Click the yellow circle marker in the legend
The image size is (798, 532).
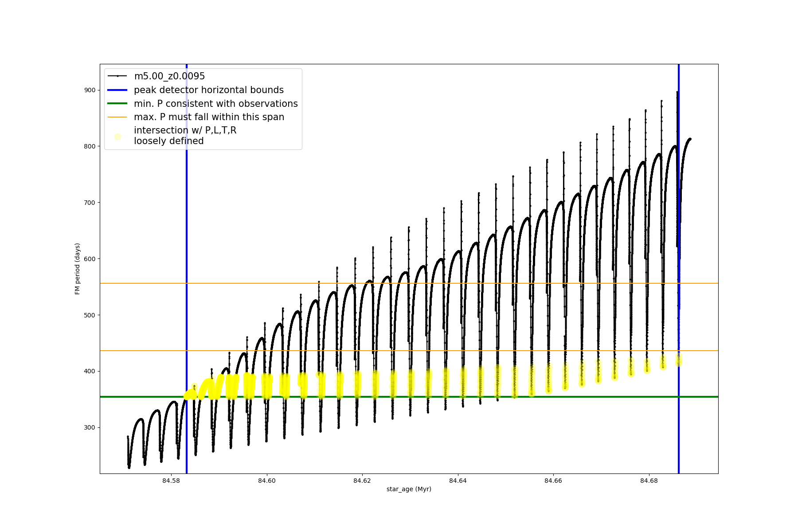tap(117, 137)
